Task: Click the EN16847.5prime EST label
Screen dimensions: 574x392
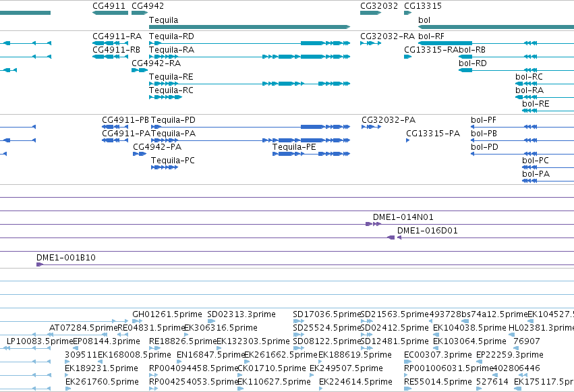Action: 210,356
